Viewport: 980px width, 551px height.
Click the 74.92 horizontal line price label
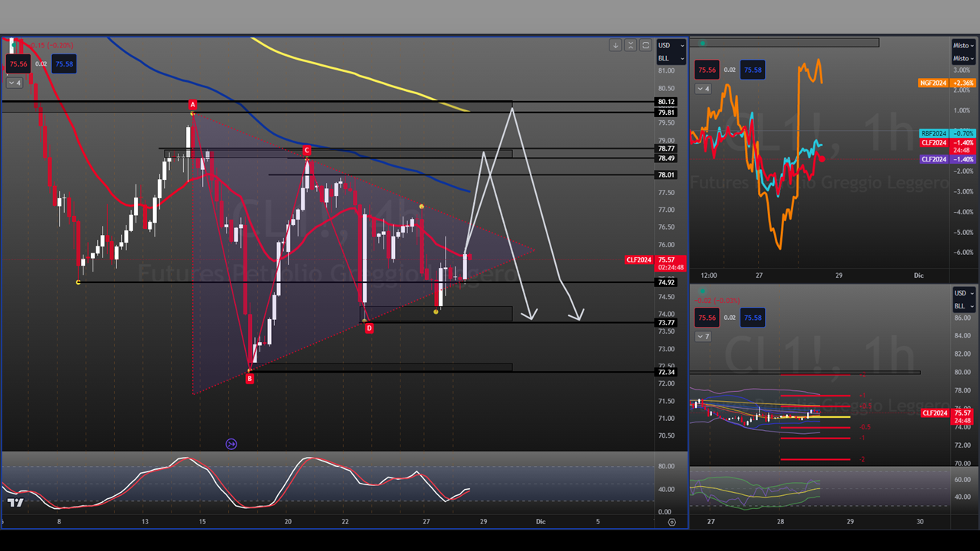pos(665,282)
